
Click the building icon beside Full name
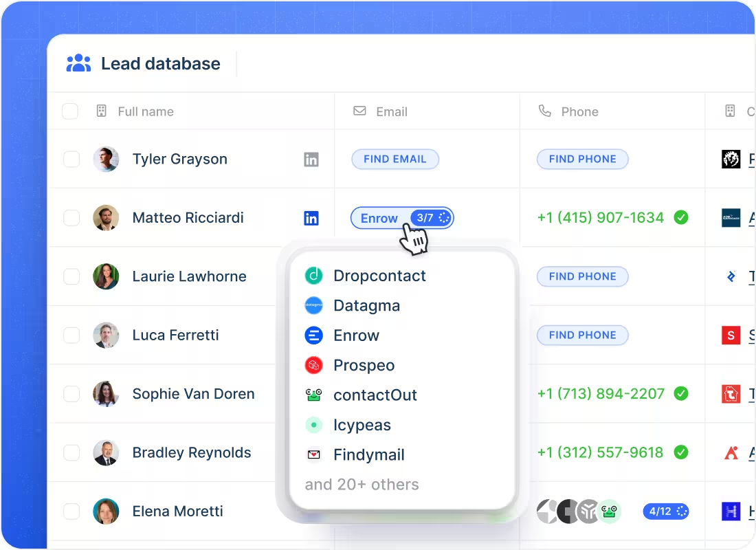pos(101,111)
